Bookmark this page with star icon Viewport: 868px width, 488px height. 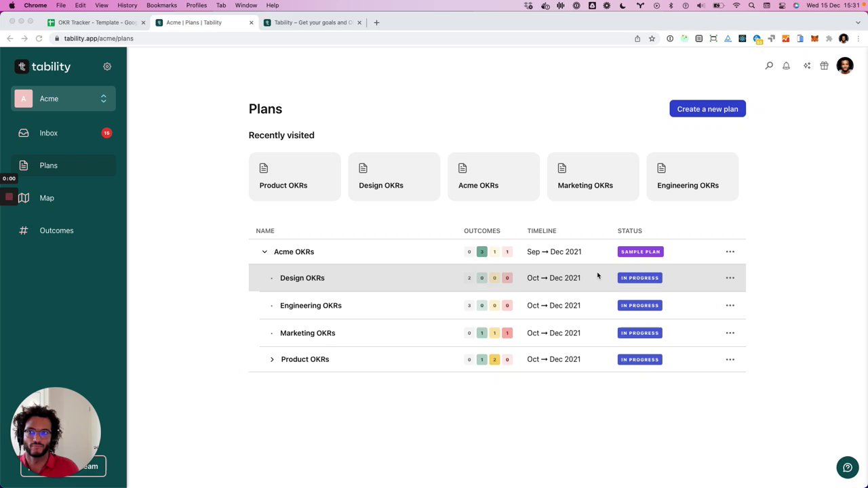tap(652, 39)
